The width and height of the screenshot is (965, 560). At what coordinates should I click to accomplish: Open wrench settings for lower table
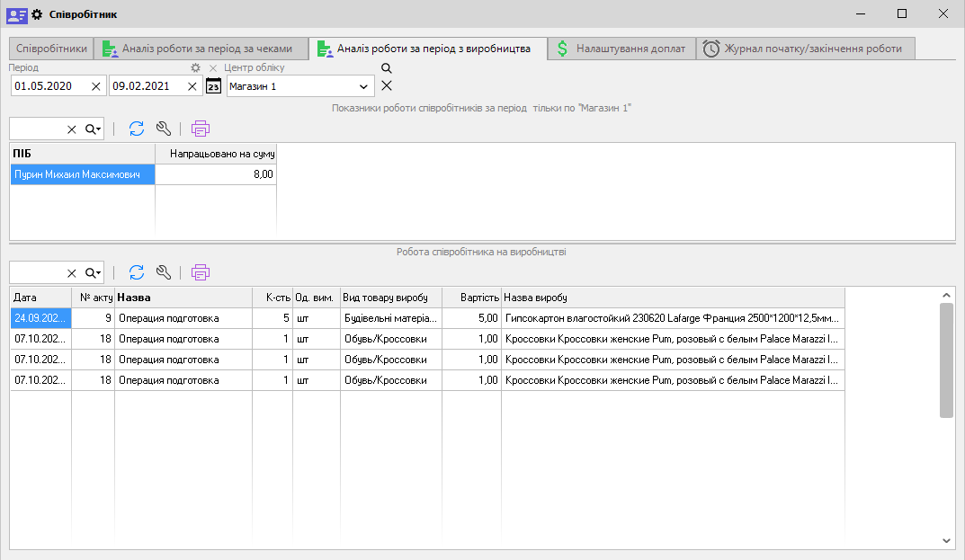(x=164, y=272)
